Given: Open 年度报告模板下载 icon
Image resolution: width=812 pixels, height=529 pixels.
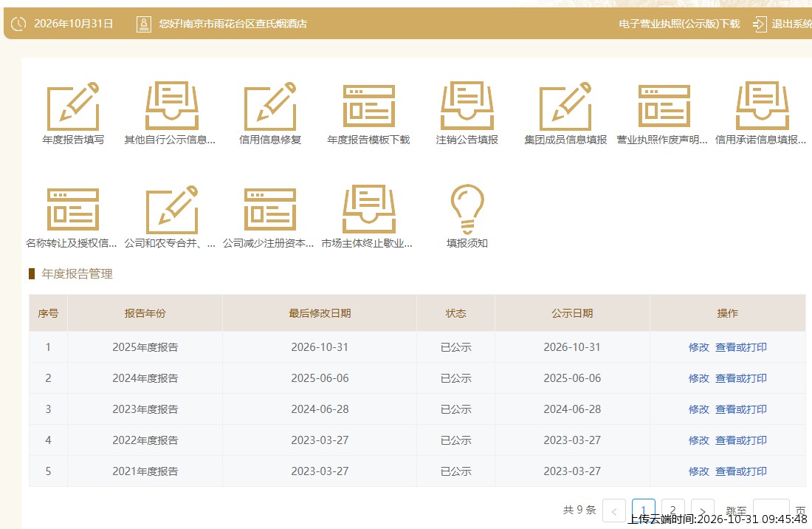Looking at the screenshot, I should tap(368, 106).
